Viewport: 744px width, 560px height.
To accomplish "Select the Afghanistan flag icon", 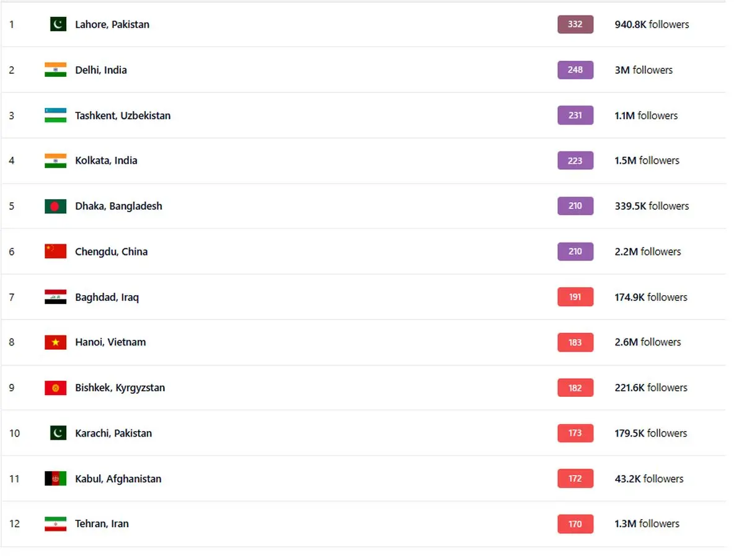I will [x=55, y=479].
